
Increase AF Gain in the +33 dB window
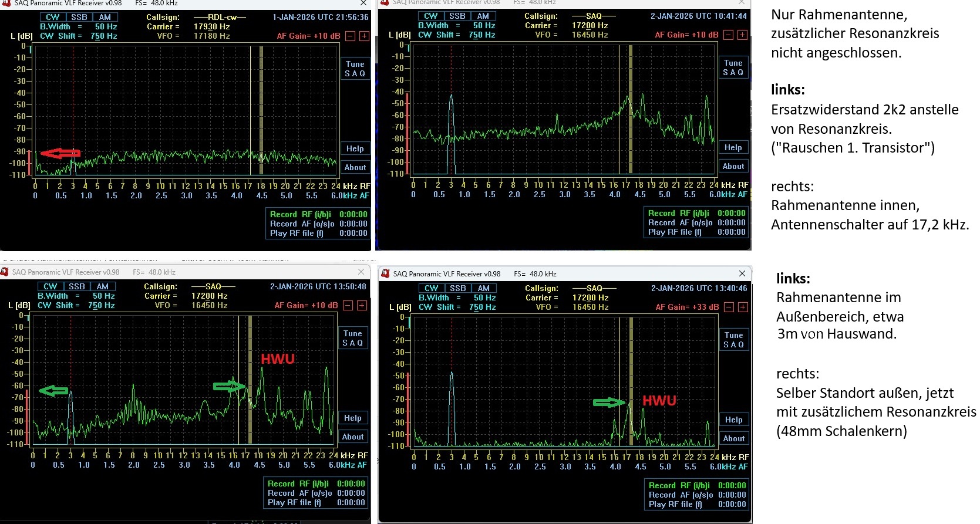(743, 307)
